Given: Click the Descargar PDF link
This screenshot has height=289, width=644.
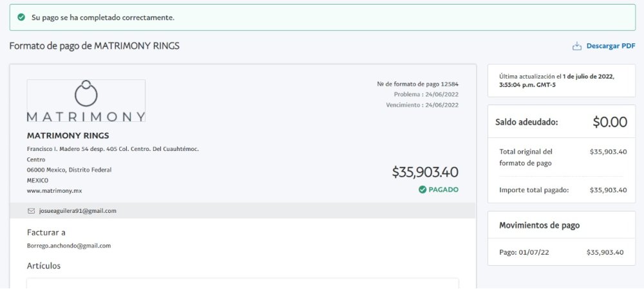Looking at the screenshot, I should point(611,46).
